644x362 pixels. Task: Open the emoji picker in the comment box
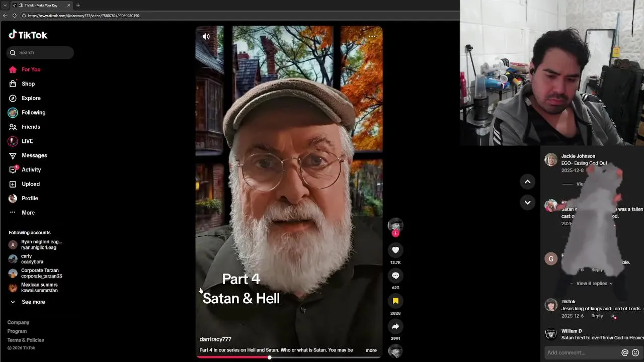pyautogui.click(x=635, y=353)
